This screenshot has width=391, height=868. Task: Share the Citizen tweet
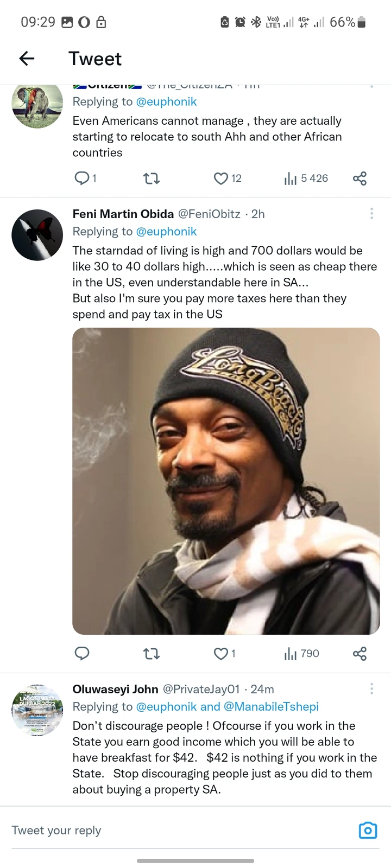[x=360, y=178]
